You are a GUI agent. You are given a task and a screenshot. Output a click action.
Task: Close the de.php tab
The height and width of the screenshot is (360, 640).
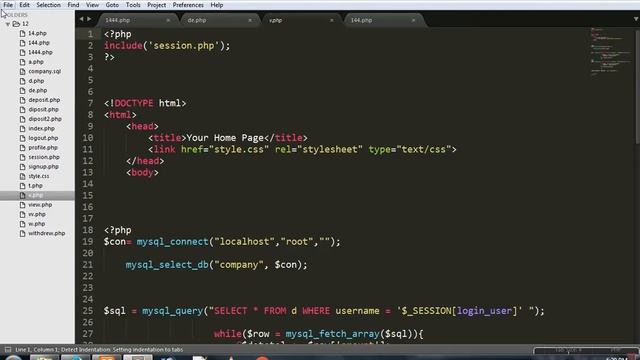(x=250, y=20)
